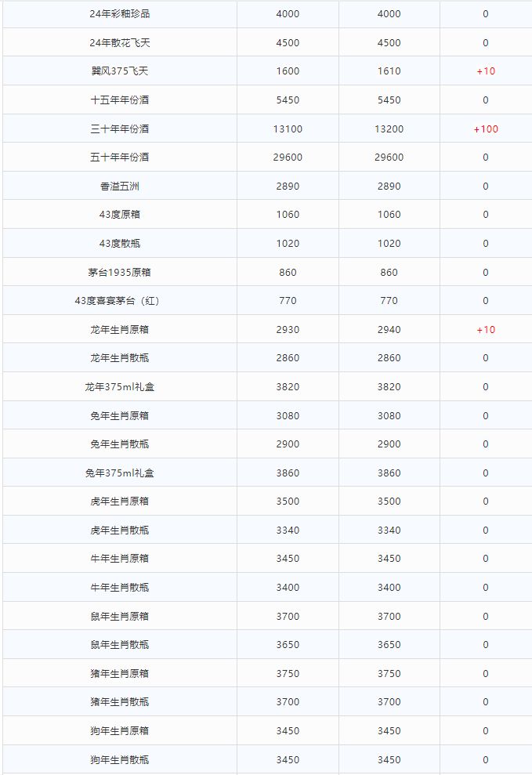This screenshot has height=775, width=532.
Task: Click the red +10 in 巽风375飞天 row
Action: point(486,71)
